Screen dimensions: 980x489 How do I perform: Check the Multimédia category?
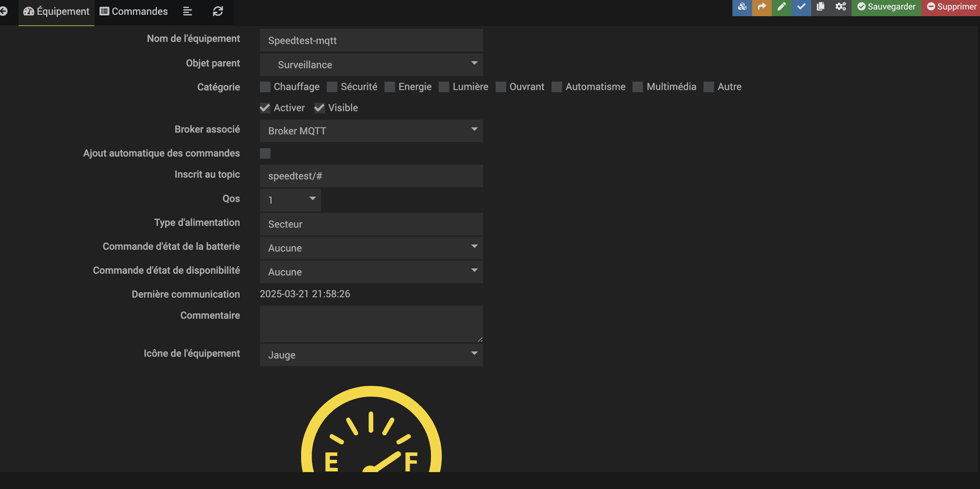[638, 87]
